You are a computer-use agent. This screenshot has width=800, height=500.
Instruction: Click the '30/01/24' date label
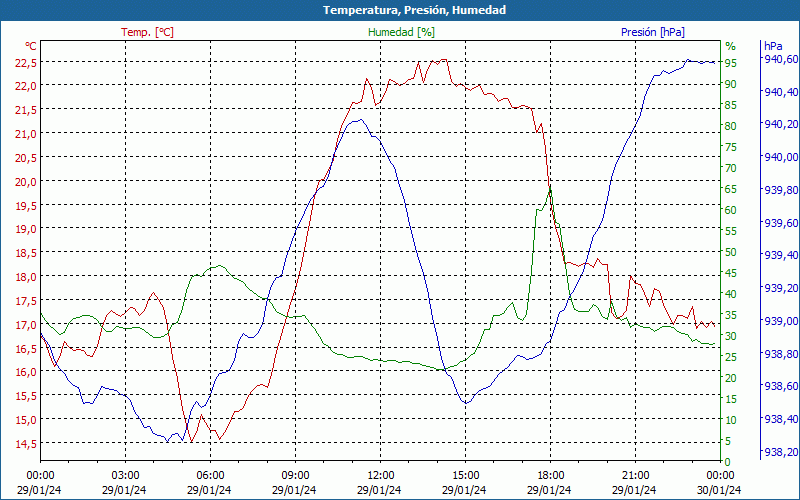tap(719, 490)
